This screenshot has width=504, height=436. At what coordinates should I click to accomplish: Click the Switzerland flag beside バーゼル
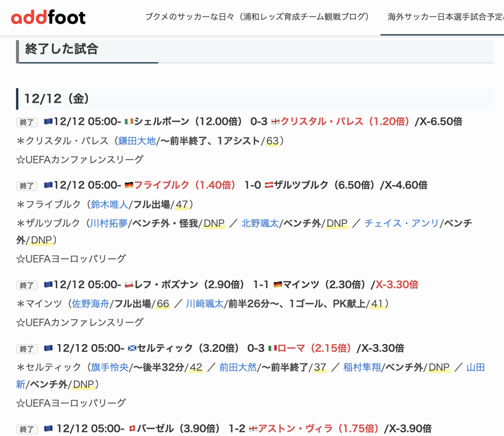132,429
